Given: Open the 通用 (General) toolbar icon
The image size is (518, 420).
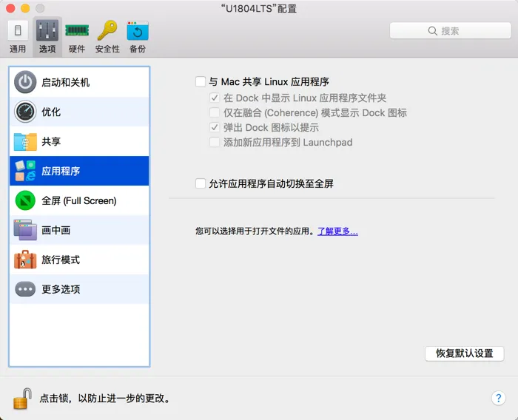Looking at the screenshot, I should tap(18, 31).
